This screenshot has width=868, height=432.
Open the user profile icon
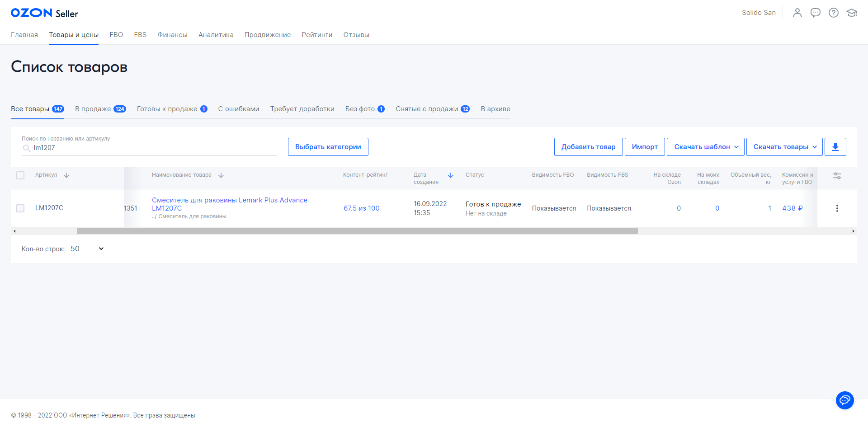coord(797,13)
